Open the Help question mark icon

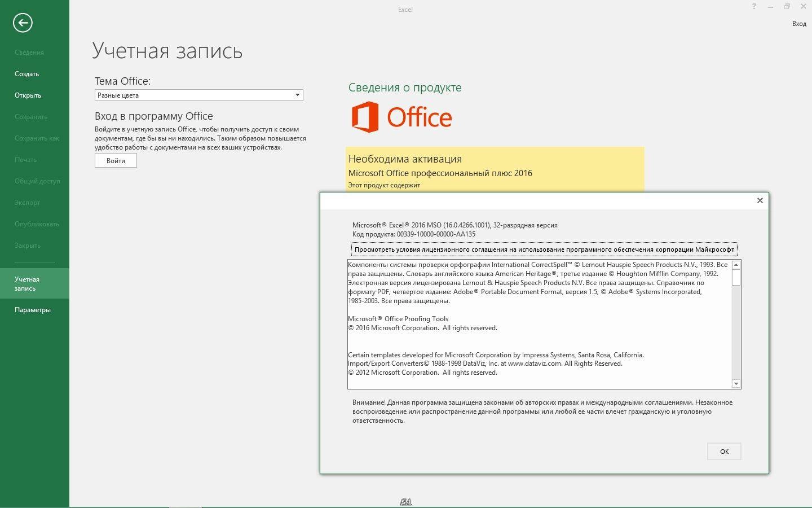tap(754, 7)
